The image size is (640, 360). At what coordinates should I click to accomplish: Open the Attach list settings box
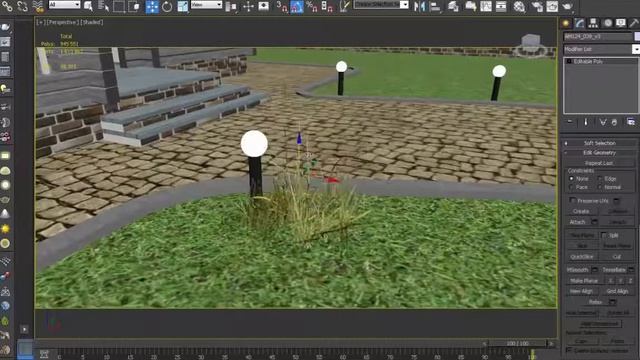[x=594, y=222]
